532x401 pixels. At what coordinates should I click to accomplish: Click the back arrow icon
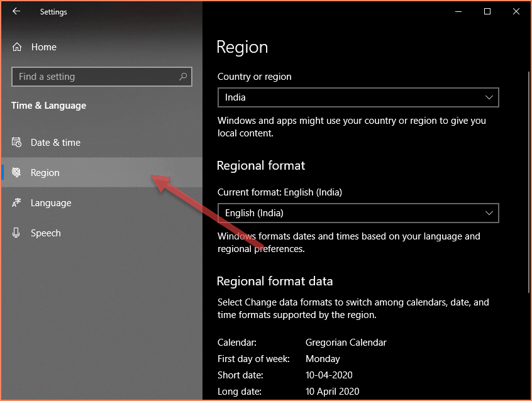16,11
